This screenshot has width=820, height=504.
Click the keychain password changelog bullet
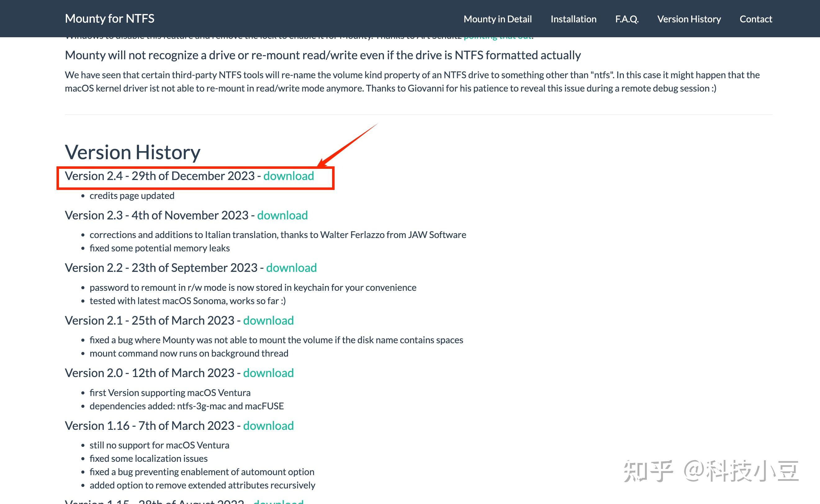coord(253,288)
